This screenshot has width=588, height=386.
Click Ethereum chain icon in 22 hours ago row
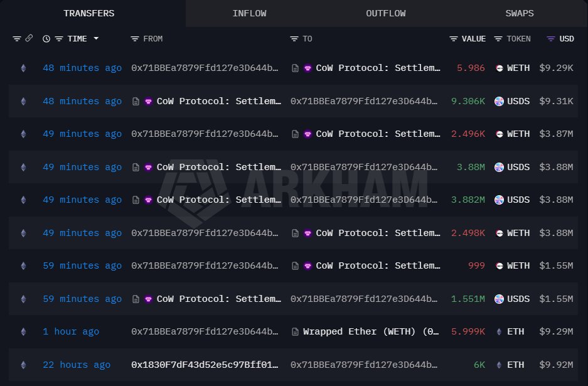[23, 365]
